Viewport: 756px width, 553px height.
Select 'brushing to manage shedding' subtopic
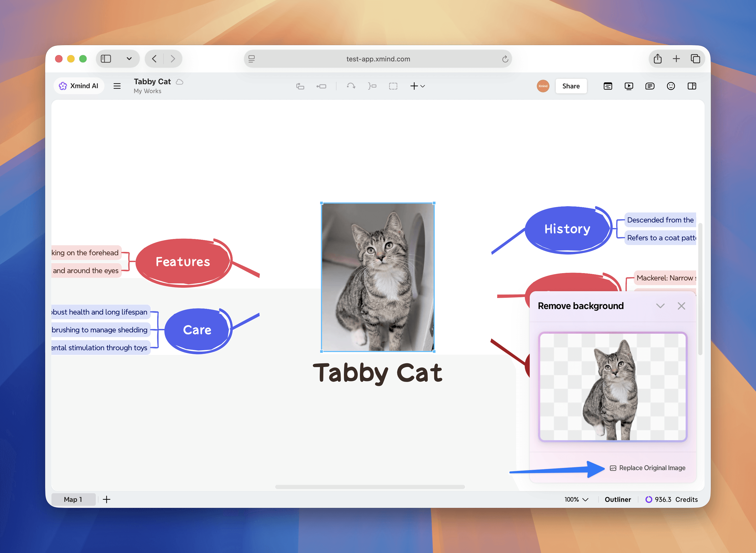[x=100, y=330]
